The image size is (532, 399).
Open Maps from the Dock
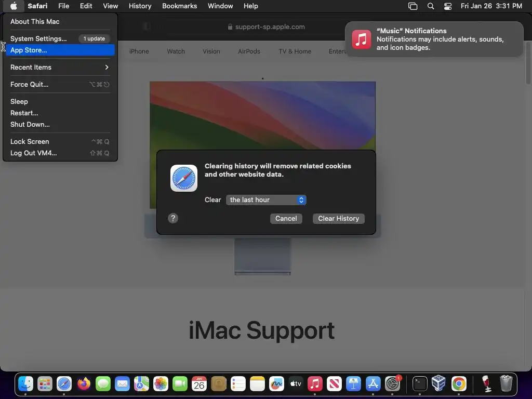click(x=141, y=384)
